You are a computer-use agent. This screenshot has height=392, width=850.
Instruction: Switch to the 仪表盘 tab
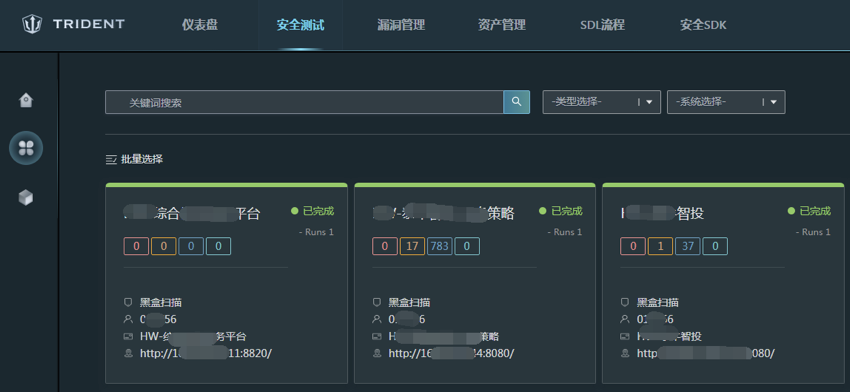pos(200,25)
